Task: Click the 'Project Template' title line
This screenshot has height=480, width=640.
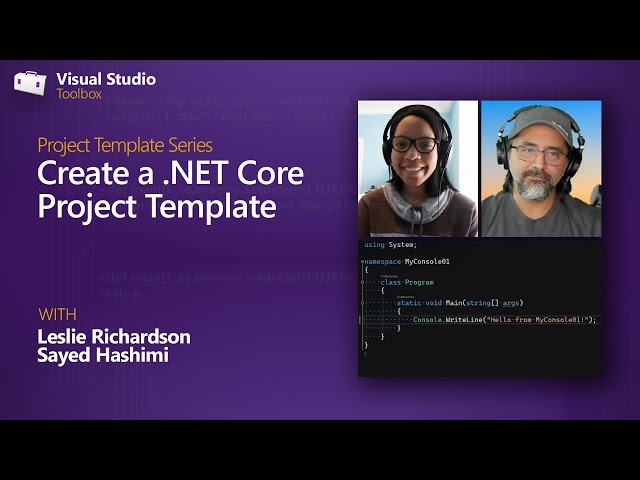Action: 157,207
